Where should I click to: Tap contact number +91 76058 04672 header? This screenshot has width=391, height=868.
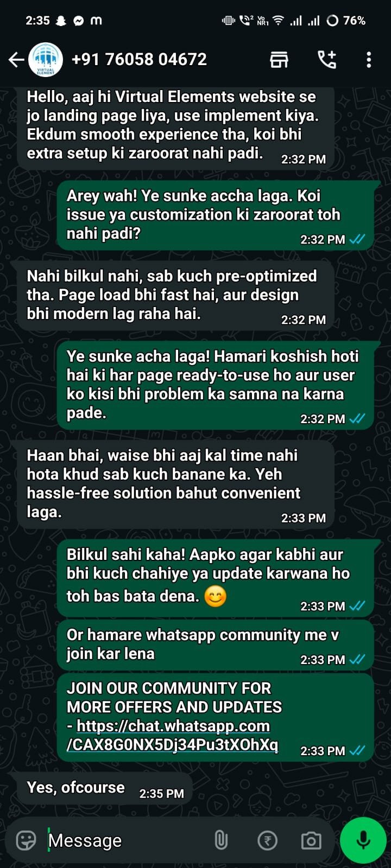coord(139,60)
